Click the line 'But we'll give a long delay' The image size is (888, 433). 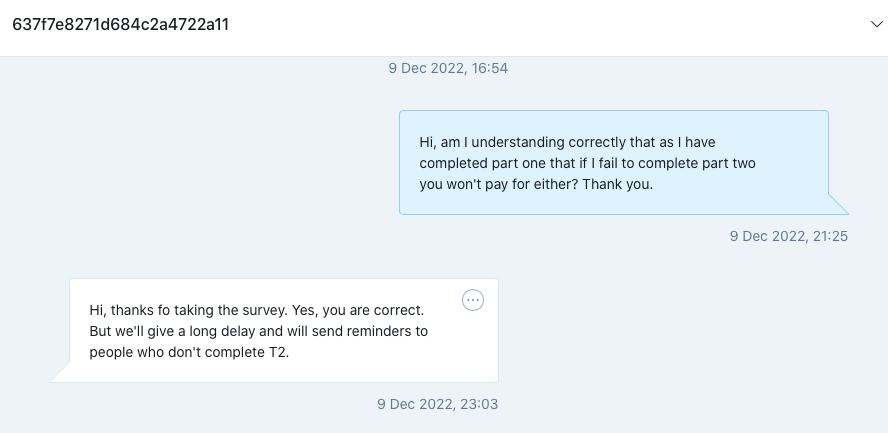259,331
